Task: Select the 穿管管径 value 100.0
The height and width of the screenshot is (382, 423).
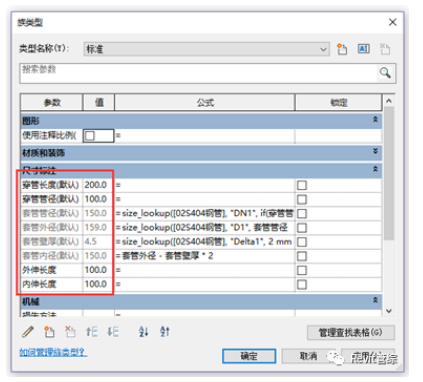Action: [x=99, y=199]
